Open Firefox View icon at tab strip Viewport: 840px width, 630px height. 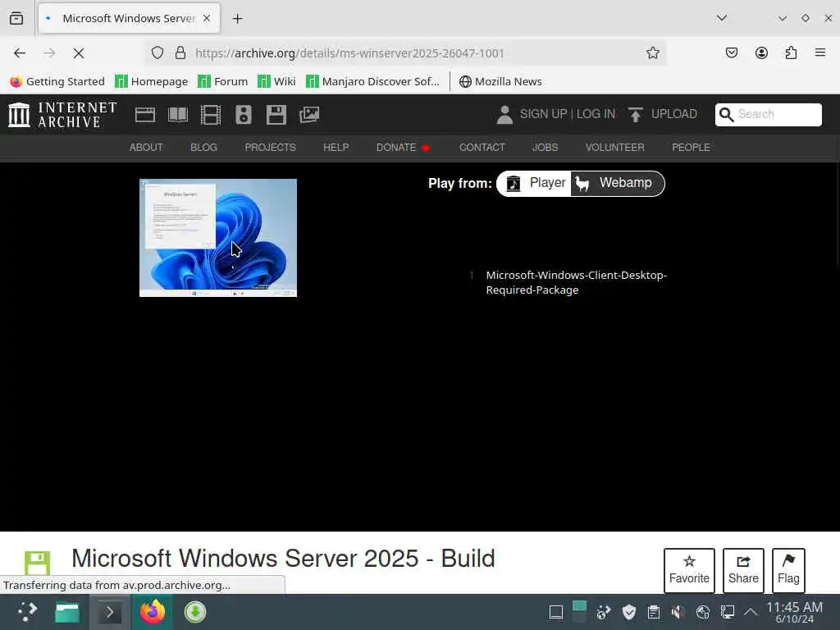click(16, 18)
